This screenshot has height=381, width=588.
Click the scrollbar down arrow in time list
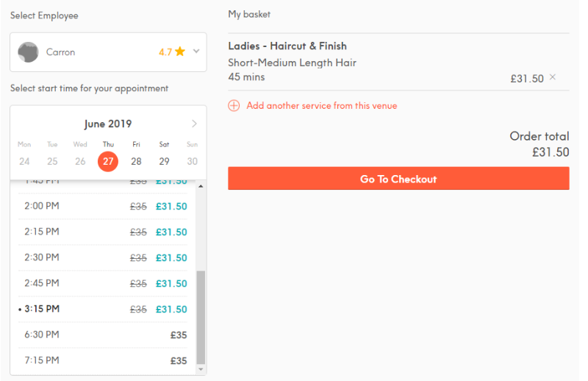point(201,369)
